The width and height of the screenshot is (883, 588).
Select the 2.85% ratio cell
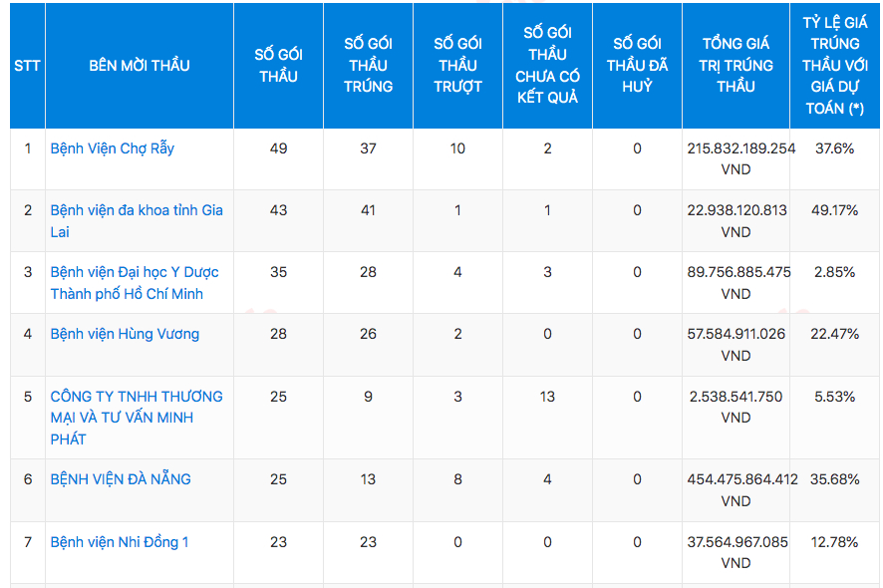tap(835, 272)
